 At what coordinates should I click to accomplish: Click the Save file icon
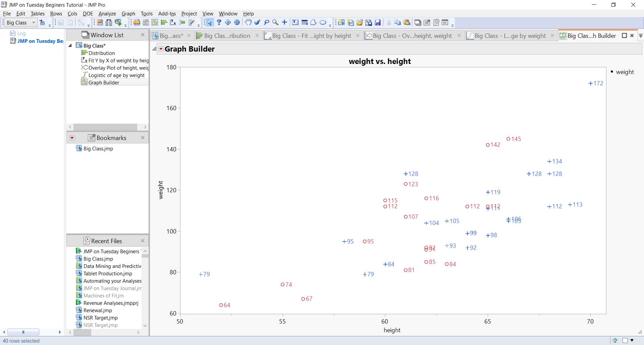(378, 22)
